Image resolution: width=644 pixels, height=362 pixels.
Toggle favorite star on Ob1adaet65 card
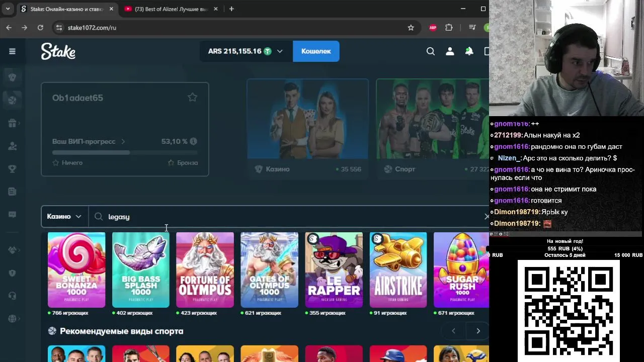[x=192, y=98]
